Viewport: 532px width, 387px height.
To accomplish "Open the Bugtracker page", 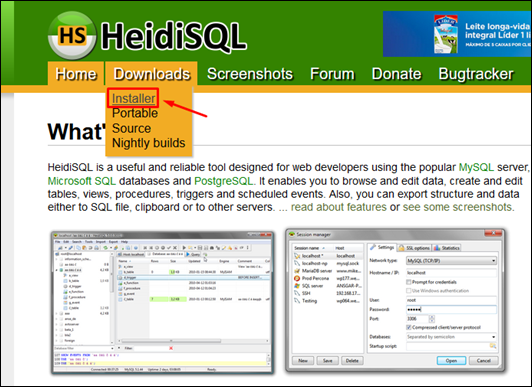I will pyautogui.click(x=476, y=74).
